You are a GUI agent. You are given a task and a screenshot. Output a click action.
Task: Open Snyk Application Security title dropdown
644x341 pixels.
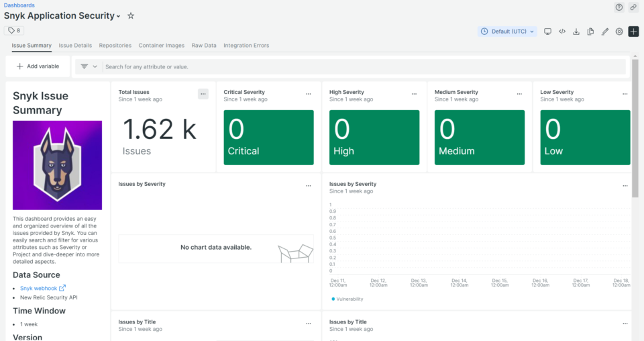[119, 16]
